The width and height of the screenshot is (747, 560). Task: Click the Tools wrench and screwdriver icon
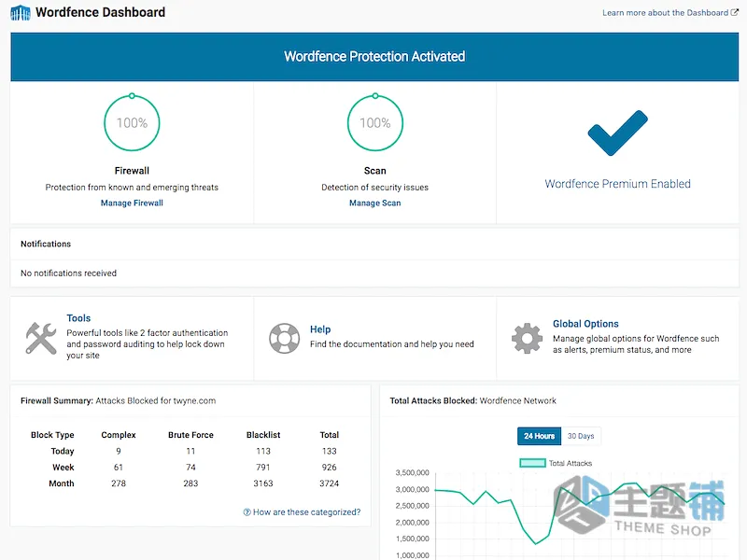(41, 338)
